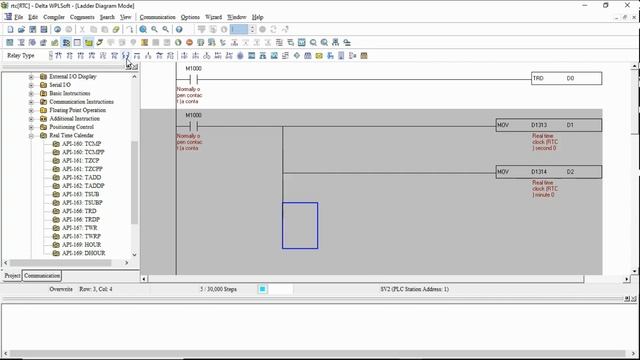
Task: Select API-160: TCMP in the tree
Action: click(x=81, y=144)
